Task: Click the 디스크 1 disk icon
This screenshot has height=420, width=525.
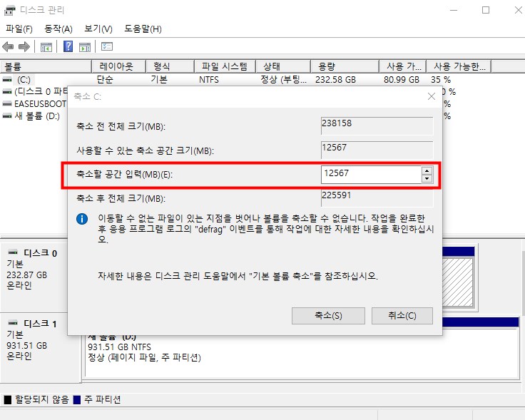Action: pyautogui.click(x=13, y=322)
